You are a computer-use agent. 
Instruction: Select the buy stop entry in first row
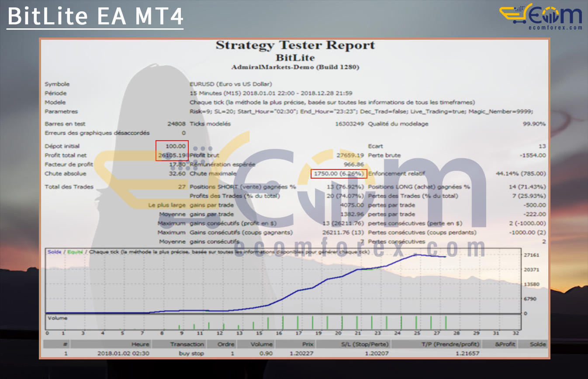[191, 353]
